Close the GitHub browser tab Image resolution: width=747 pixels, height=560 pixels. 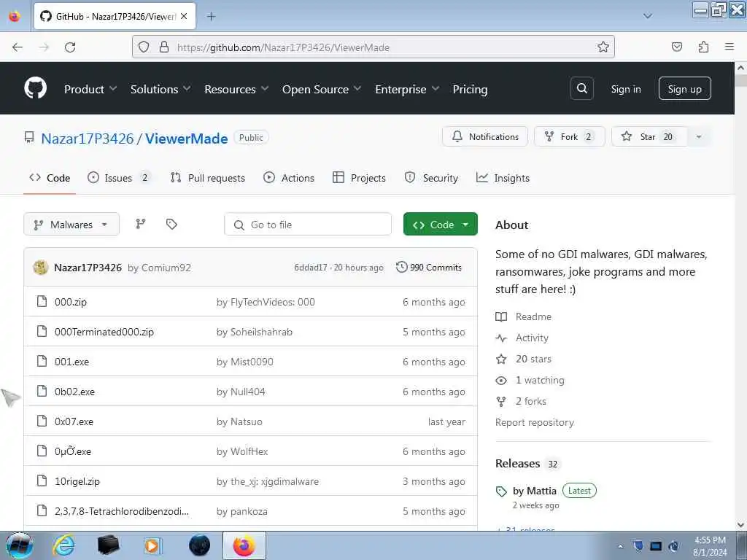pyautogui.click(x=184, y=16)
